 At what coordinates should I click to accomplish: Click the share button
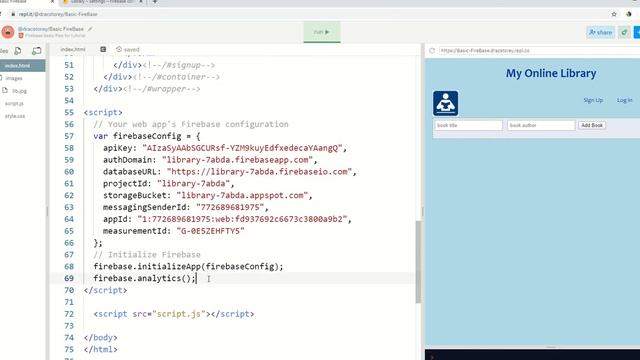[x=600, y=32]
